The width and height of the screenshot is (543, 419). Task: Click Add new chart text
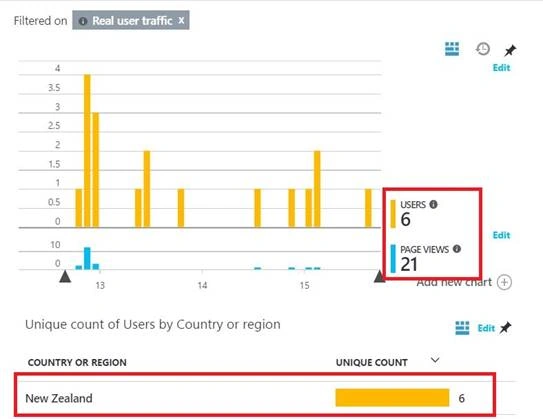pos(454,283)
